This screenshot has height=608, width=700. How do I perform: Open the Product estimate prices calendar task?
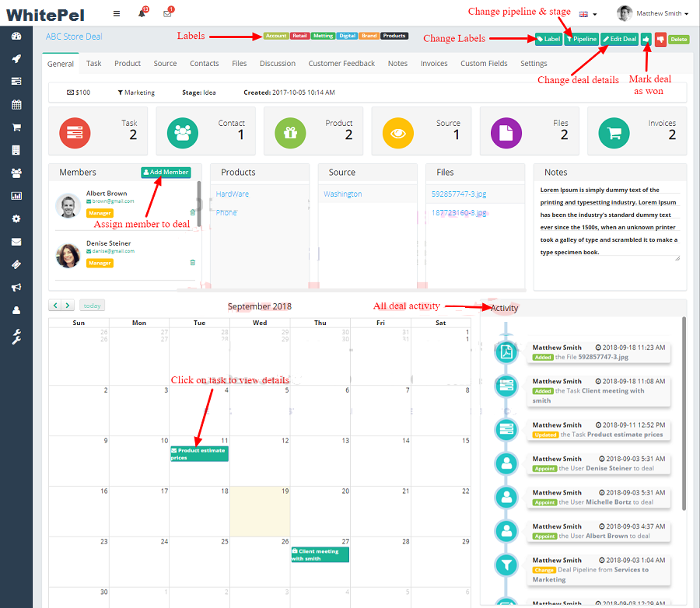click(x=199, y=453)
